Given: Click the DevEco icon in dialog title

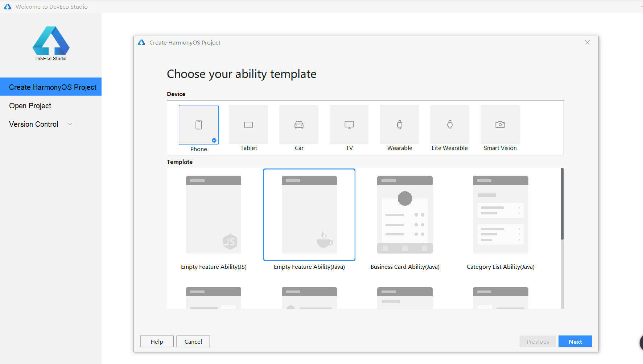Looking at the screenshot, I should coord(141,43).
